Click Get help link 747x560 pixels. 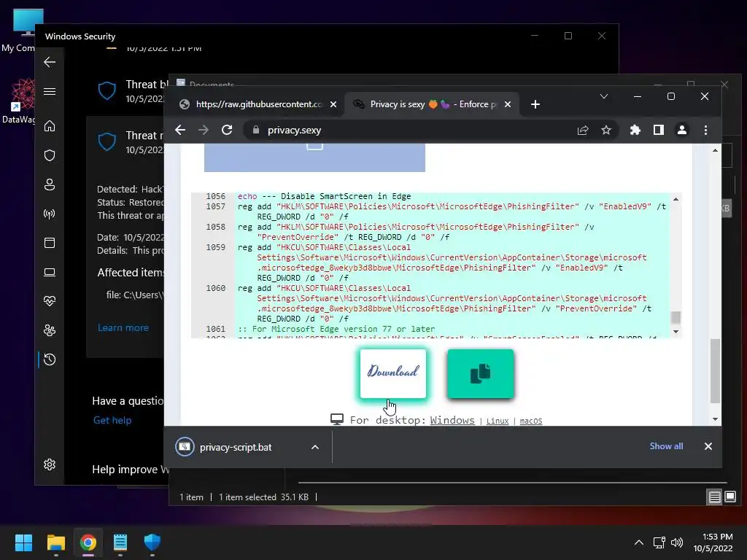[x=112, y=420]
